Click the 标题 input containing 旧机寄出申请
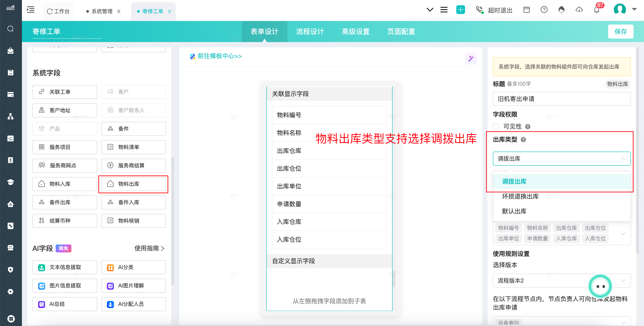The height and width of the screenshot is (326, 644). pyautogui.click(x=561, y=99)
